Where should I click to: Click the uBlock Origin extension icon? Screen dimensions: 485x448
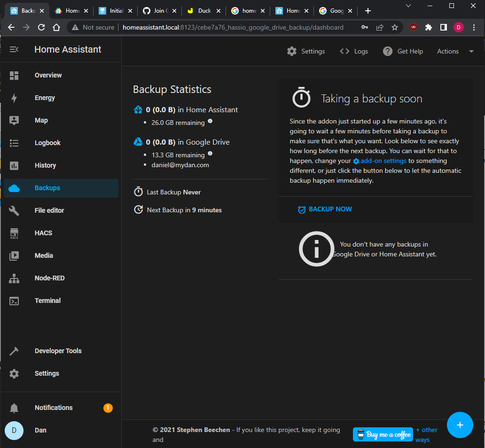(413, 27)
